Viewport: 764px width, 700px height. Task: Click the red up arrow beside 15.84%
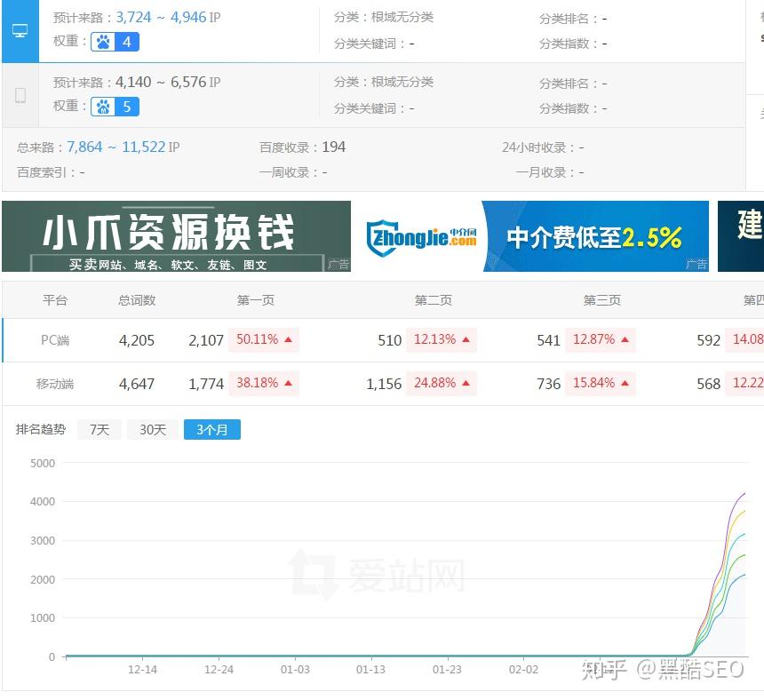[625, 384]
